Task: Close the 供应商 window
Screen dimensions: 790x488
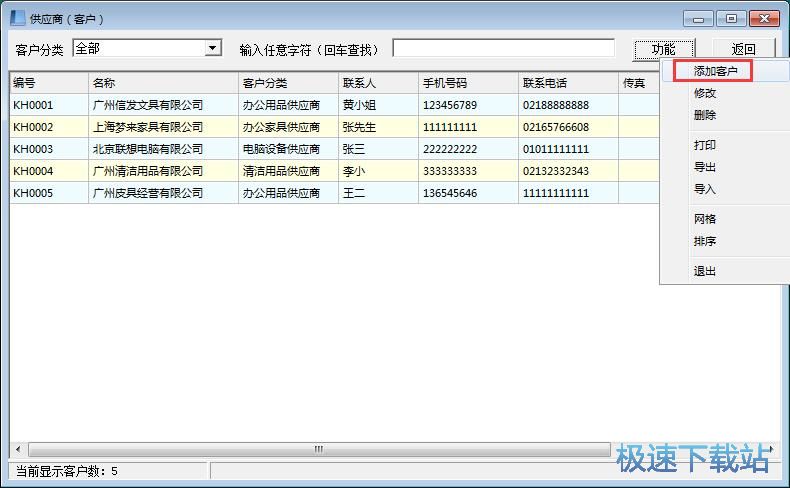Action: point(764,19)
